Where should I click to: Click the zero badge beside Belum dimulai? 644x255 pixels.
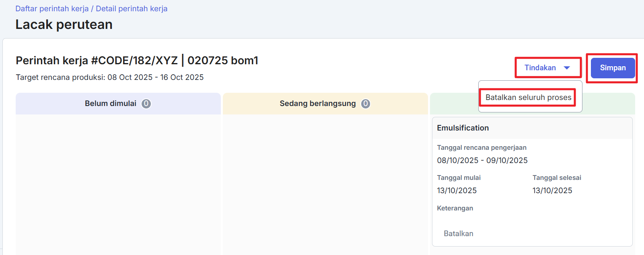tap(146, 104)
